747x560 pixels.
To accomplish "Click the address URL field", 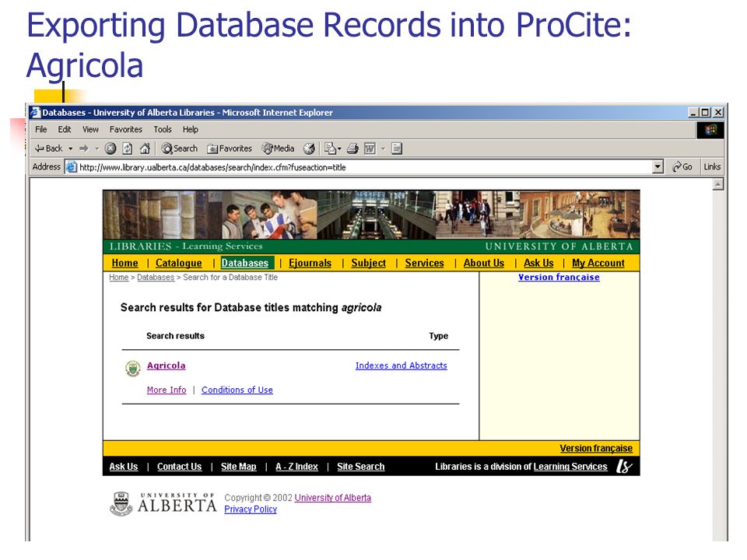I will pyautogui.click(x=364, y=167).
